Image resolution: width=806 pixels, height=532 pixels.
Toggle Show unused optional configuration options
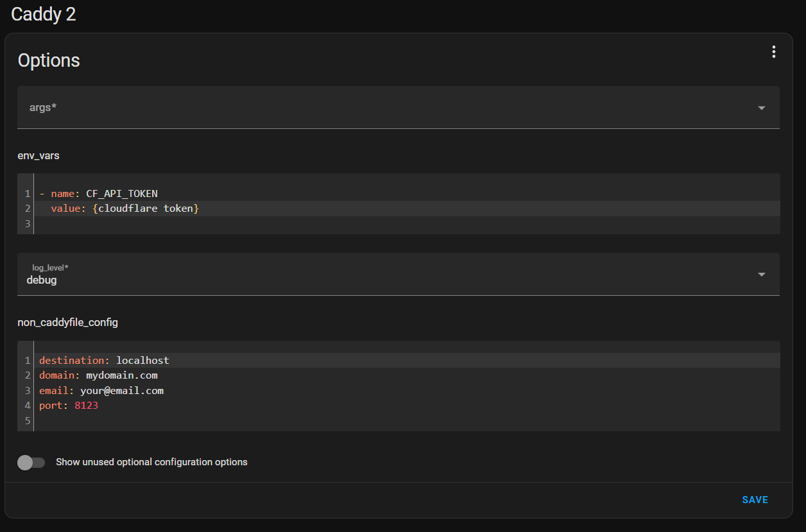[x=31, y=462]
